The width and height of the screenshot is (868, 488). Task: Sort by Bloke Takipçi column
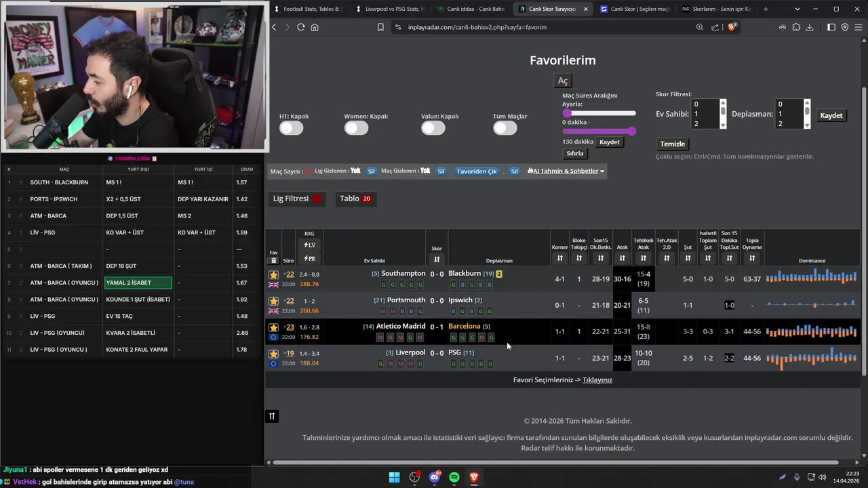tap(578, 258)
